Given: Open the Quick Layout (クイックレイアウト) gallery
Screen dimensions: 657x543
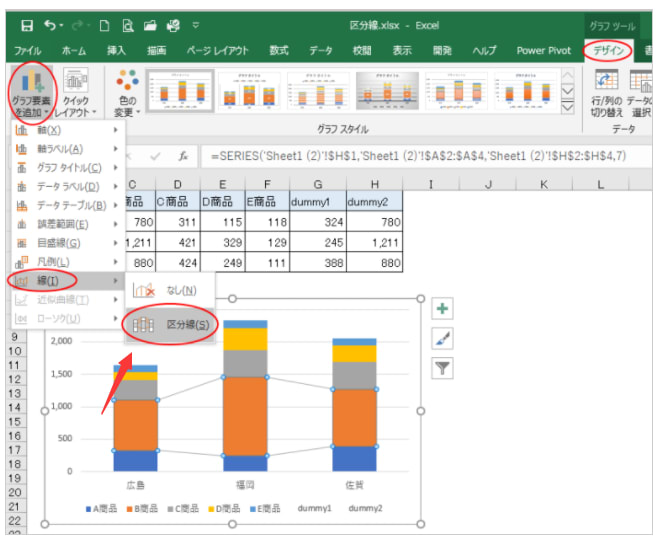Looking at the screenshot, I should [75, 92].
